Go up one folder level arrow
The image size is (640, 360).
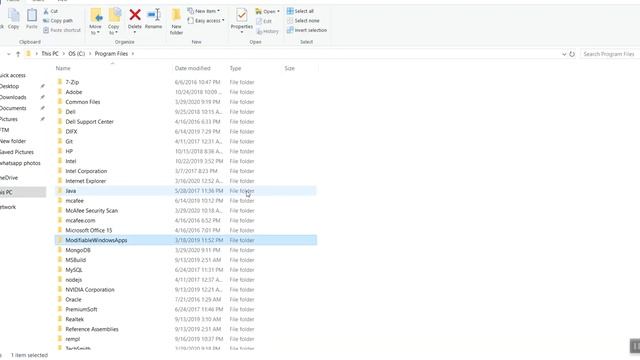[x=18, y=54]
